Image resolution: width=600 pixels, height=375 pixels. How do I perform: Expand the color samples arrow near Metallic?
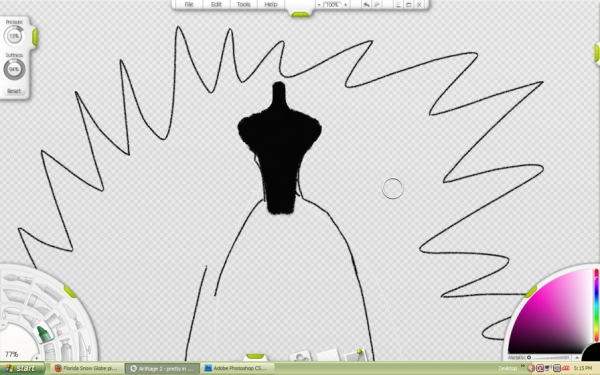tap(577, 358)
